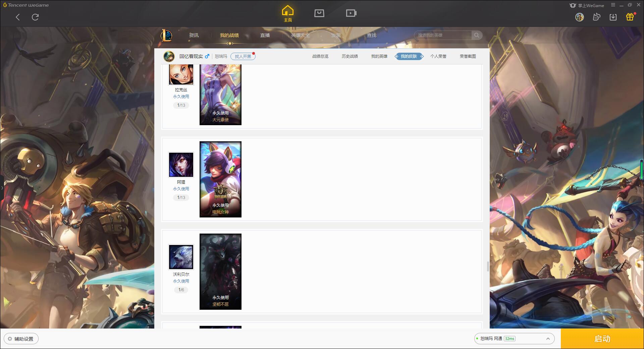Click the 恕瑞玛 region label near summoner
Viewport: 644px width, 349px height.
pos(221,56)
